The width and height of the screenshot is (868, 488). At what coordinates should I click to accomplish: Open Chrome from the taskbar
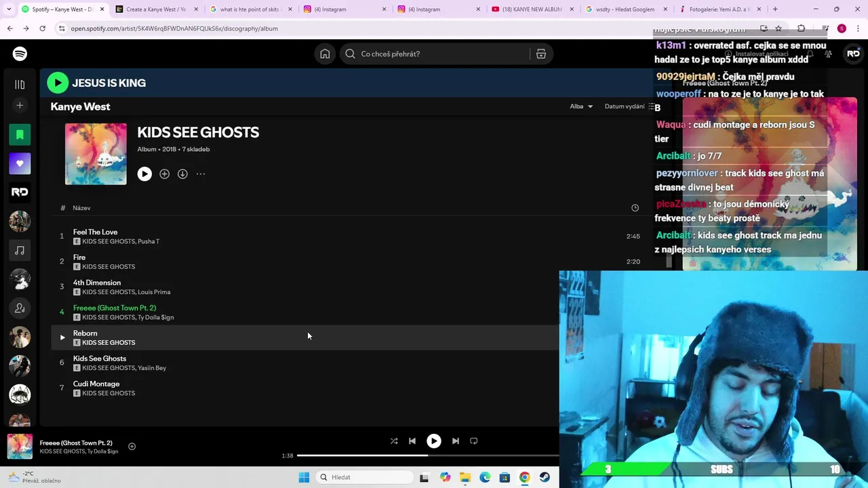(525, 477)
